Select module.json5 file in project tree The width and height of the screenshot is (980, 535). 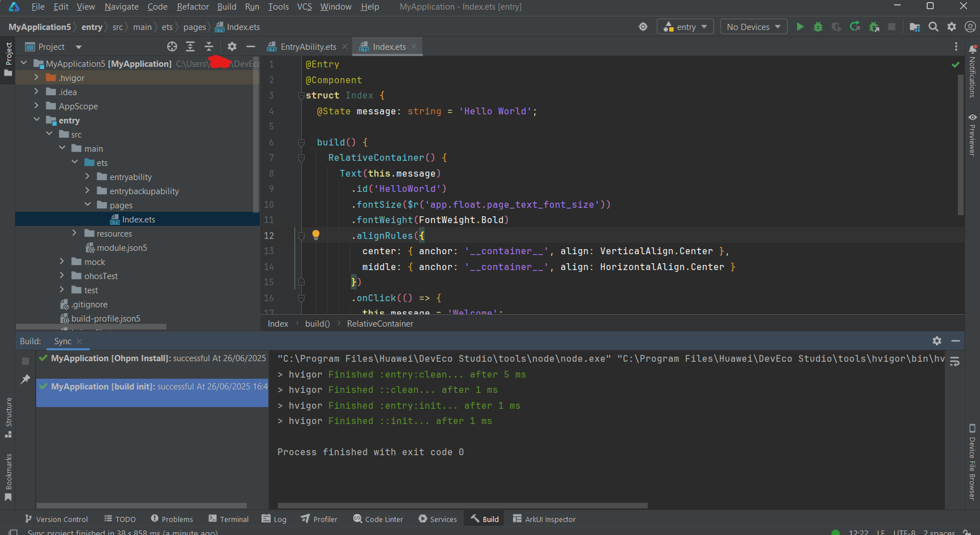(x=122, y=247)
